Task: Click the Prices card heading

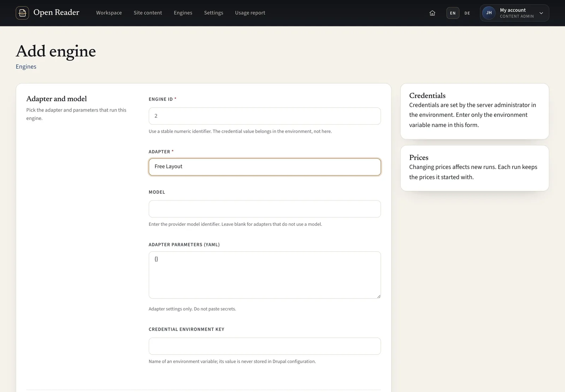Action: (419, 158)
